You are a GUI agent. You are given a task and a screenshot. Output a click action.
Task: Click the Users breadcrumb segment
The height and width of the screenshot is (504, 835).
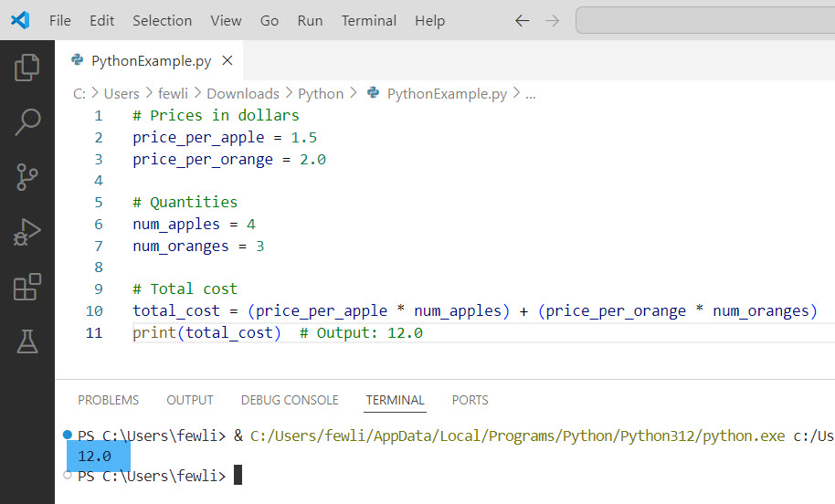click(x=122, y=94)
